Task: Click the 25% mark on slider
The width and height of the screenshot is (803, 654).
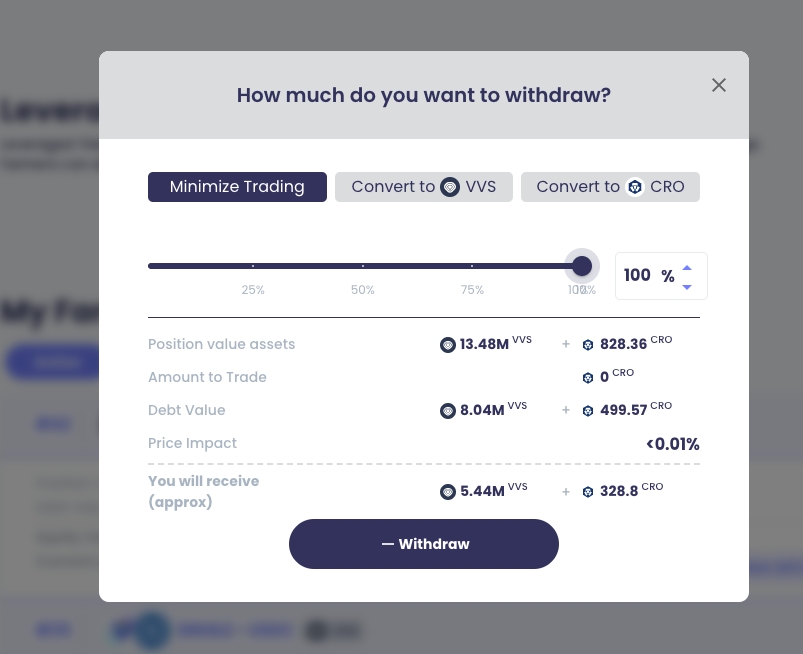Action: tap(253, 266)
